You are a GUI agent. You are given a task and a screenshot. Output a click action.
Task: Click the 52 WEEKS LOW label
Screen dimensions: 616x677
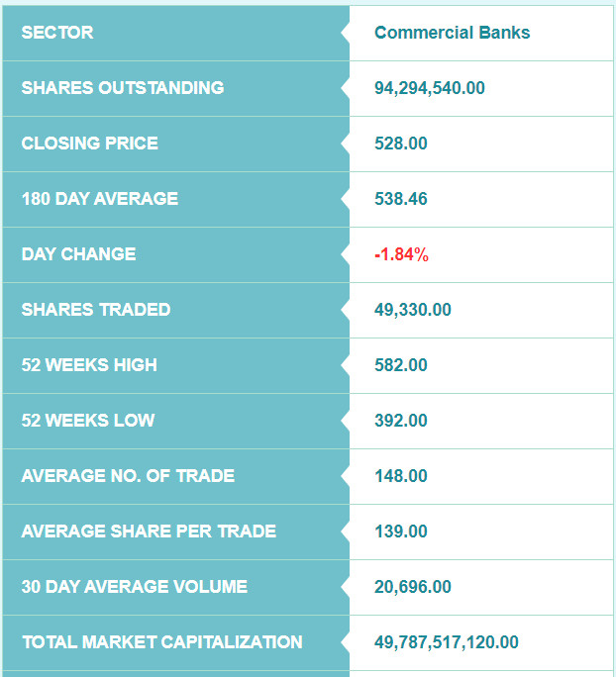88,420
